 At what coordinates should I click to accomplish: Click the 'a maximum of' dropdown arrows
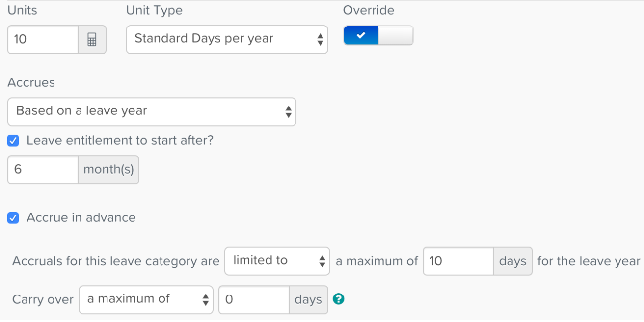point(205,299)
